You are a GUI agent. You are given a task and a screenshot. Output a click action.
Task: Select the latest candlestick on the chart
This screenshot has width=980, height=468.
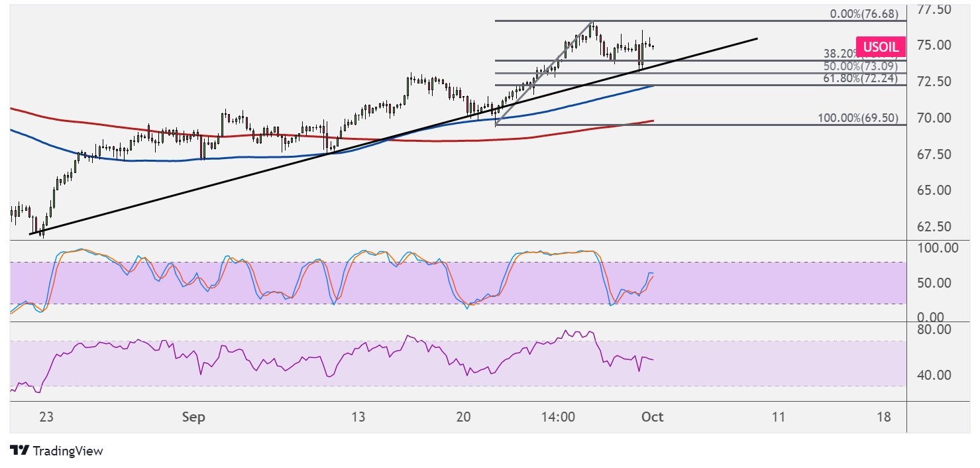point(652,46)
